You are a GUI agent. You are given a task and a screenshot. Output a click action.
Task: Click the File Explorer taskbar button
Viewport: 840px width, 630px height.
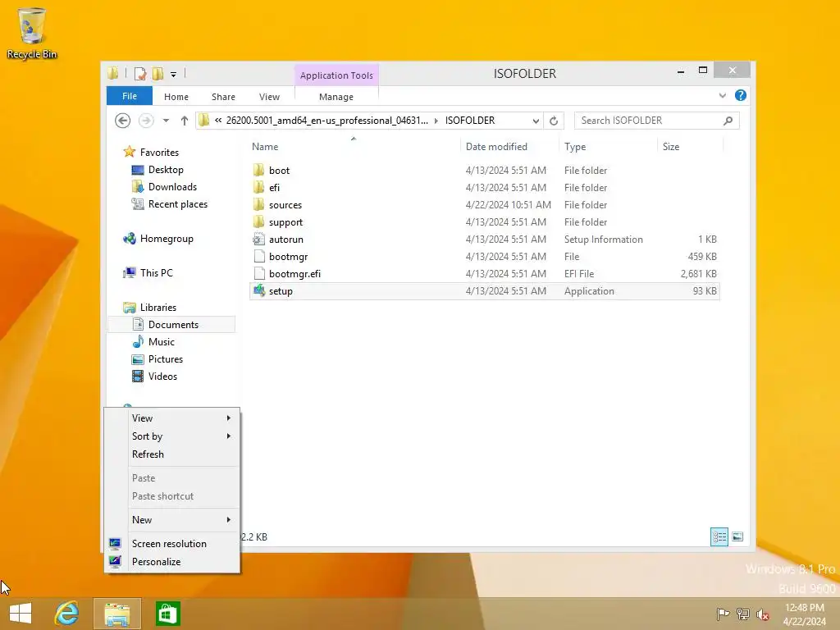point(117,614)
